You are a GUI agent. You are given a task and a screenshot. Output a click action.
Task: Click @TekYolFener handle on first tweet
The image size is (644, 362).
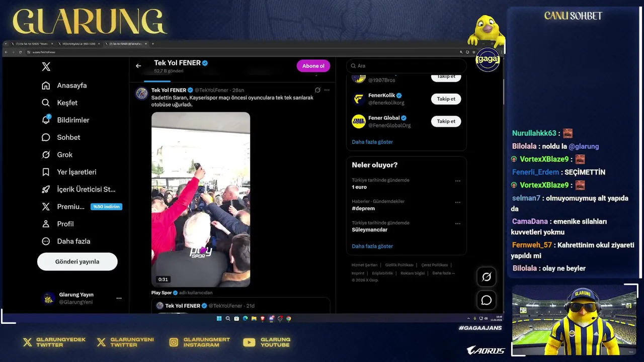(x=211, y=90)
